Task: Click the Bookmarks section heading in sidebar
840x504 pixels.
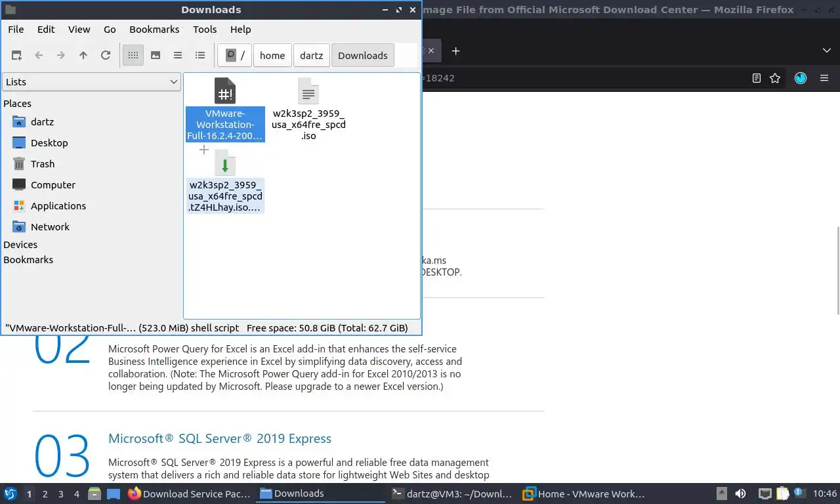Action: point(28,260)
